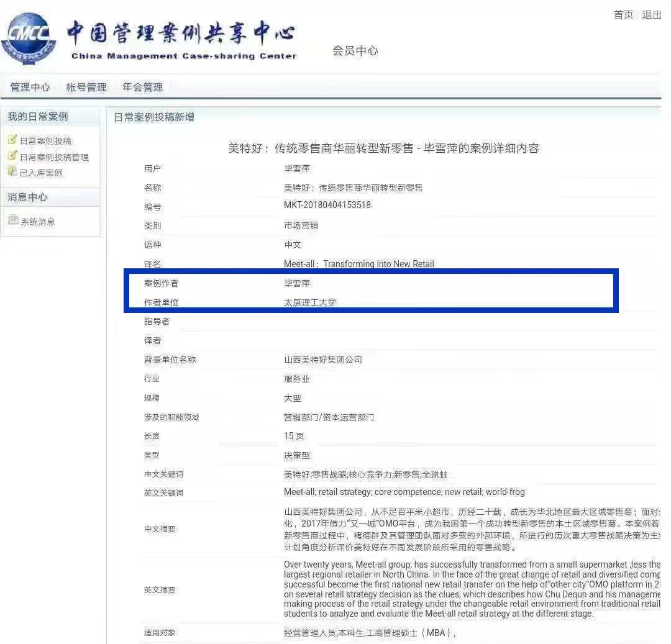The width and height of the screenshot is (671, 644).
Task: Open the 日常案例投稿管理 sidebar link
Action: [x=54, y=157]
